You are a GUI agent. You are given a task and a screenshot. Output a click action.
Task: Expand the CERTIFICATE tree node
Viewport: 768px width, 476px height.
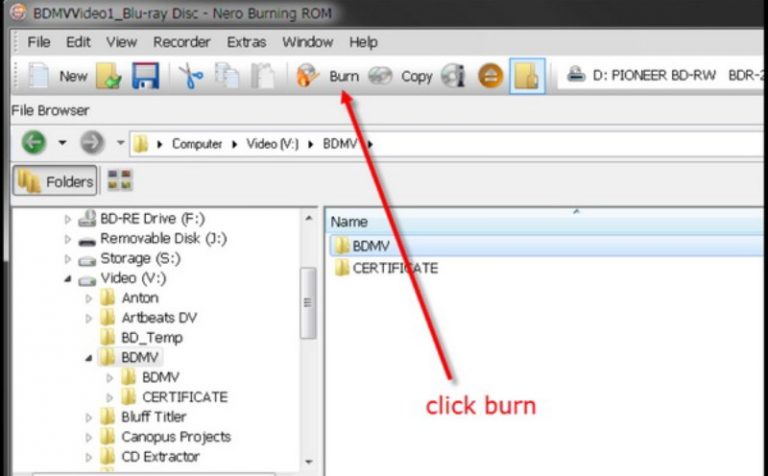(110, 397)
